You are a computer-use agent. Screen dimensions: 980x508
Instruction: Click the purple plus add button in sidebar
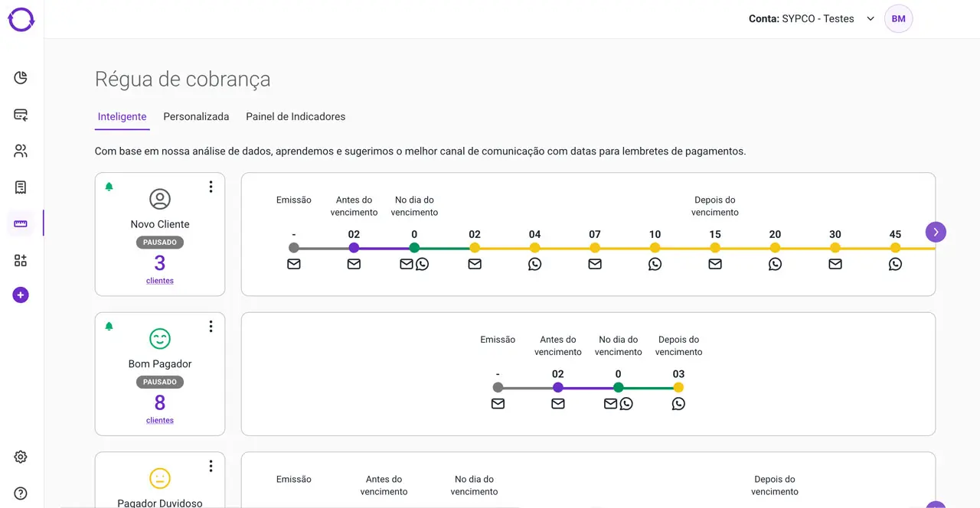[x=21, y=295]
